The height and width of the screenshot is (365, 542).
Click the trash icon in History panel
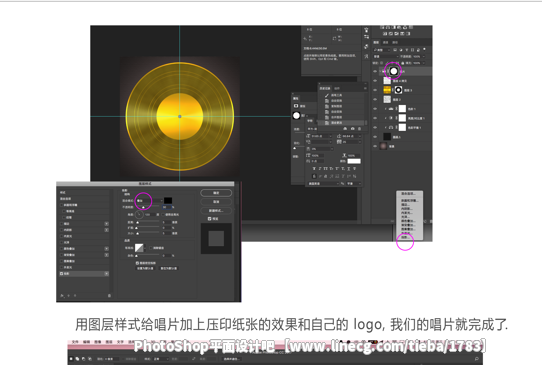point(359,129)
